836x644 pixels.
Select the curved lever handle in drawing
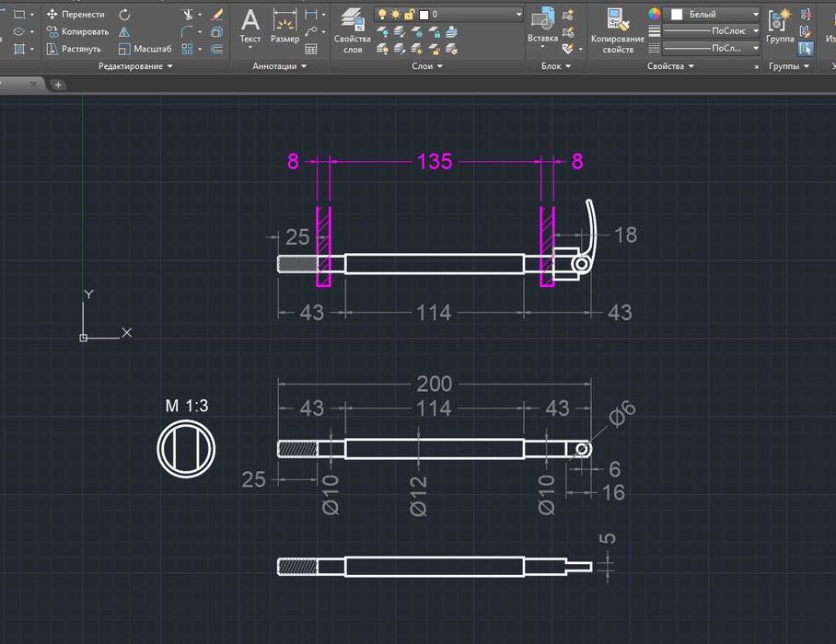click(591, 228)
